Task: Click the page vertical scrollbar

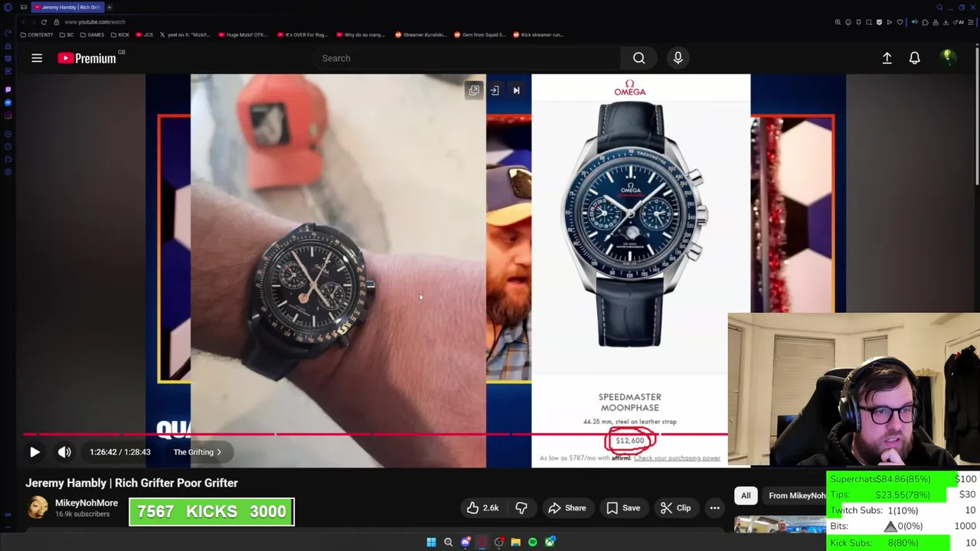Action: coord(977,115)
